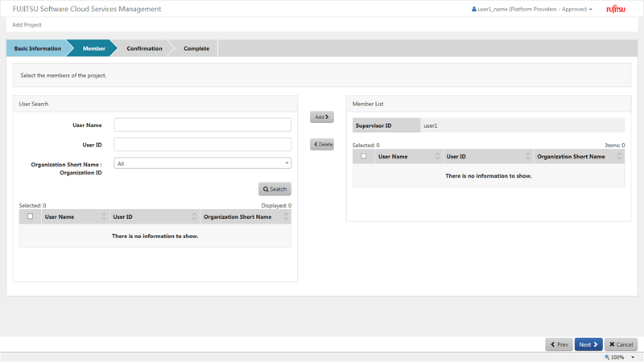Open the Organization Short Name dropdown
This screenshot has height=362, width=644.
pyautogui.click(x=203, y=163)
